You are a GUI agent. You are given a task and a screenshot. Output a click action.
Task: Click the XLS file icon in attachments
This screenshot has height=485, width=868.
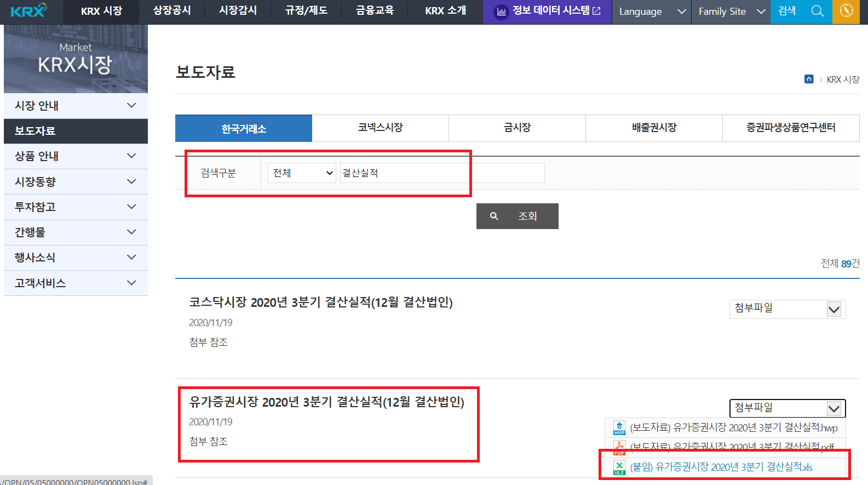(619, 467)
